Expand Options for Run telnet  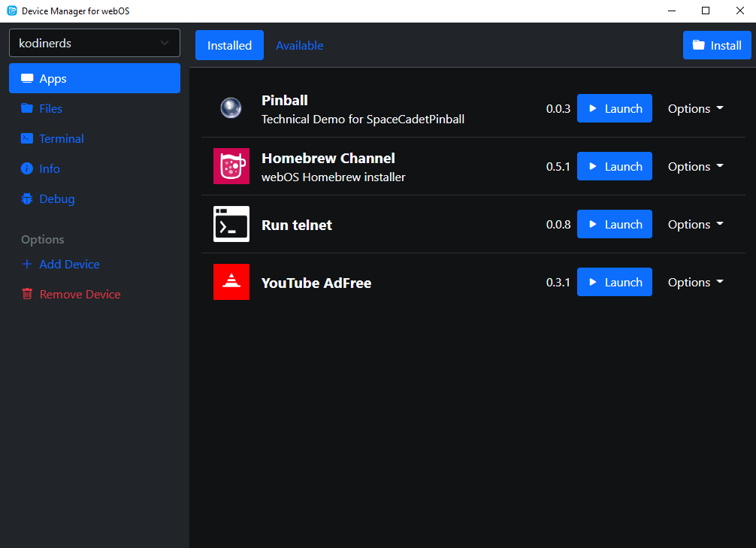(x=695, y=224)
